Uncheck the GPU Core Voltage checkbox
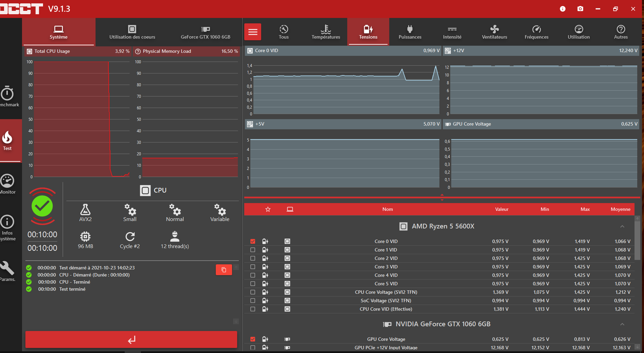Screen dimensions: 644x353 (x=253, y=339)
